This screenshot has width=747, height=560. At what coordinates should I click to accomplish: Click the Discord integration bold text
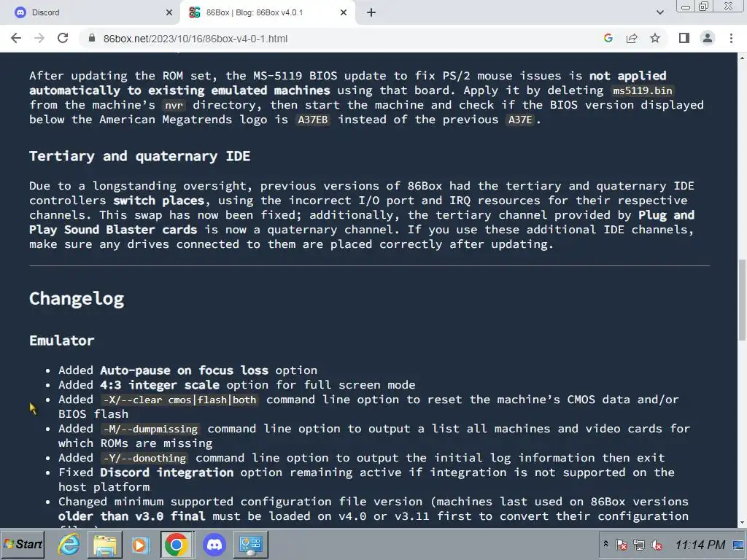coord(167,472)
